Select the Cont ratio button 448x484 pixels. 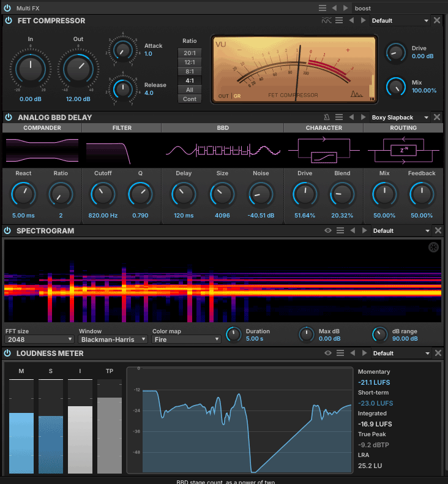tap(190, 99)
